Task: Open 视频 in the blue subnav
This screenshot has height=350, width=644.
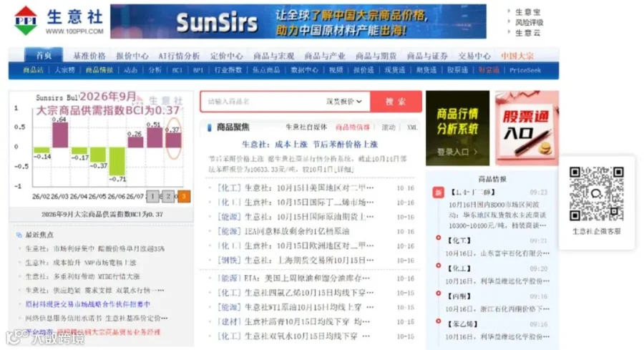Action: 336,70
